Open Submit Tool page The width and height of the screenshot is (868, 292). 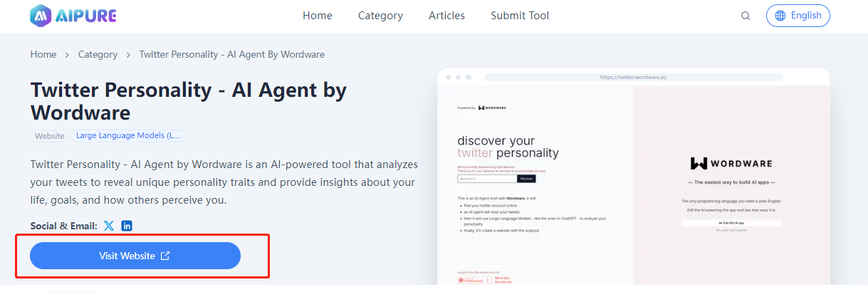pos(520,16)
